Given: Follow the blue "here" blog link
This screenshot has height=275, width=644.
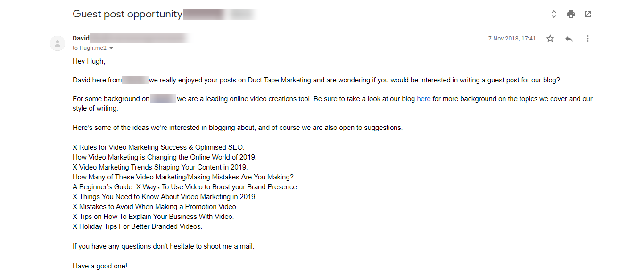Looking at the screenshot, I should click(423, 99).
